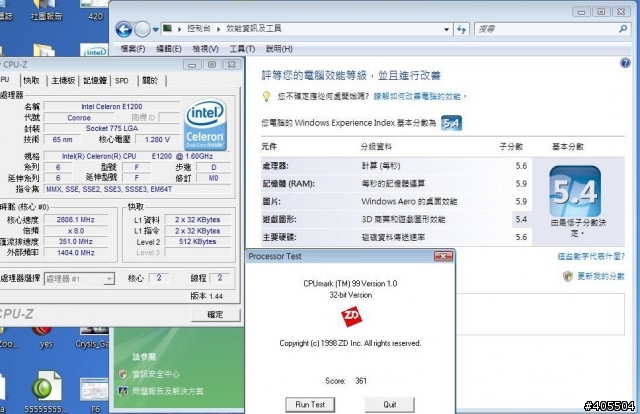
Task: Click in the Control Panel search box
Action: [x=547, y=29]
